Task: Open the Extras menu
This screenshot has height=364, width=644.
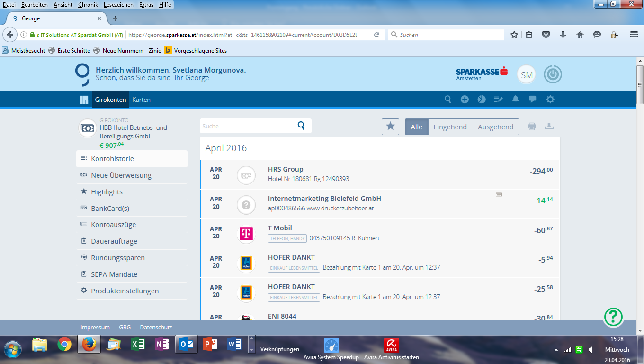Action: click(146, 5)
